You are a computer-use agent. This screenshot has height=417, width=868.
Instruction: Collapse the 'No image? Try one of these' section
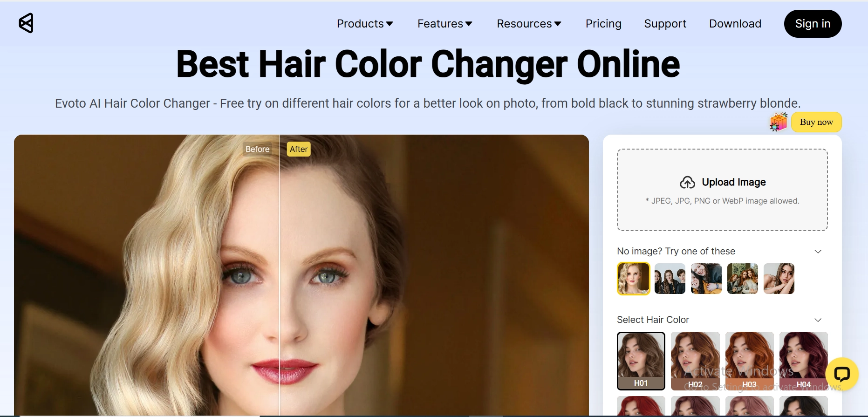point(818,252)
